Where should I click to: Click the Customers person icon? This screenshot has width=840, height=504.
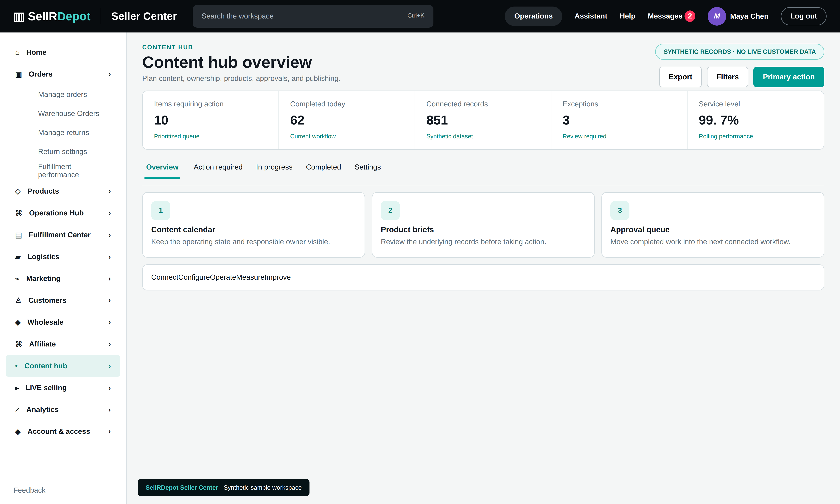[18, 301]
